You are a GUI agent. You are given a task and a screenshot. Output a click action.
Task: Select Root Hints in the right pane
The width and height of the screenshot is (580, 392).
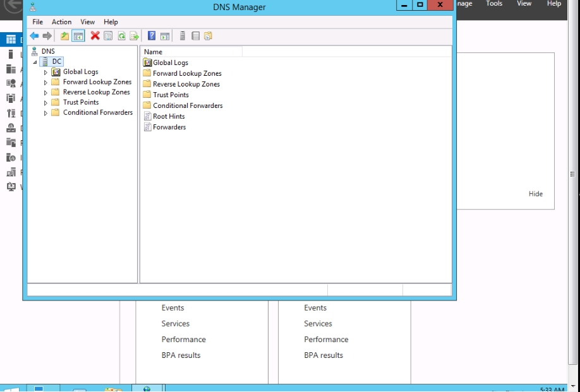click(169, 116)
